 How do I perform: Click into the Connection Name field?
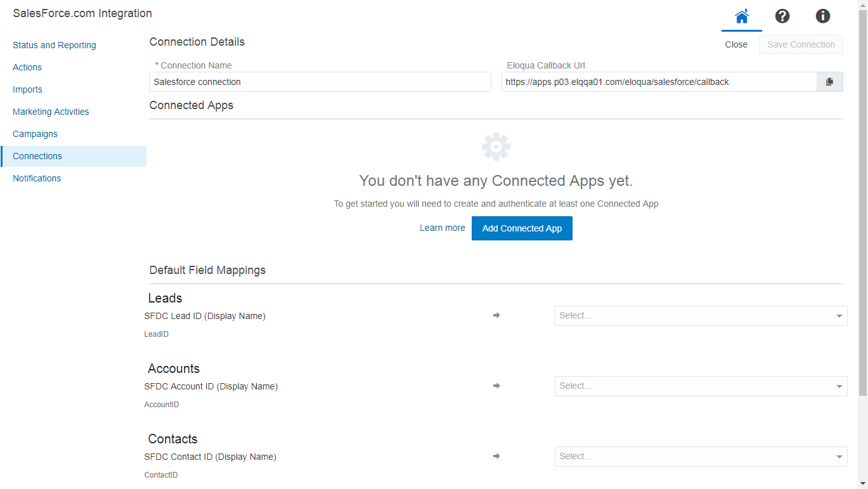[320, 82]
